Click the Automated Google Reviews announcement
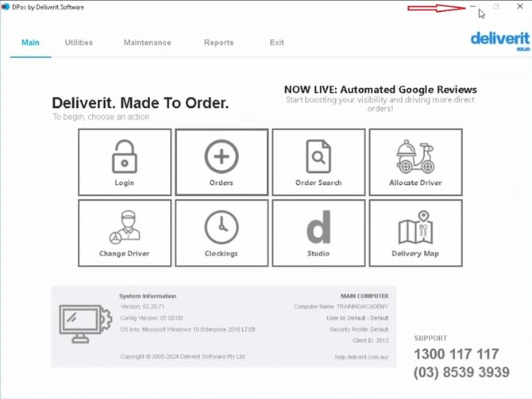The width and height of the screenshot is (532, 399). [x=380, y=98]
